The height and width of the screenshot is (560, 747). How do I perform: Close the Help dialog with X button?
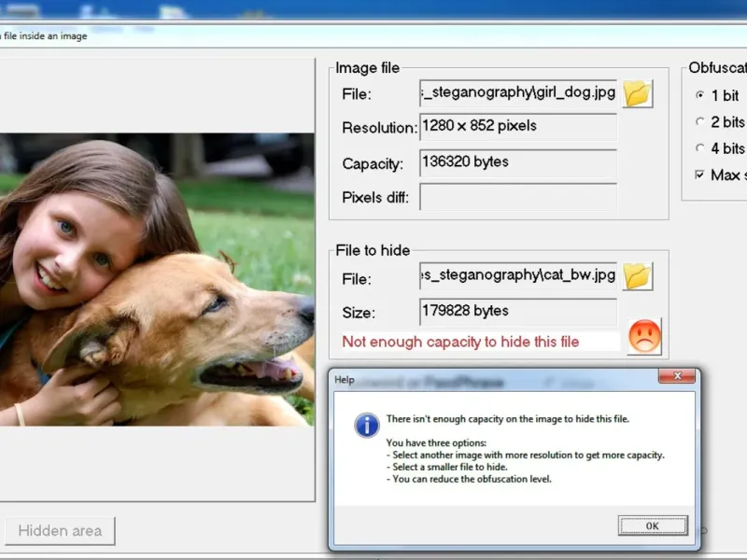tap(677, 376)
